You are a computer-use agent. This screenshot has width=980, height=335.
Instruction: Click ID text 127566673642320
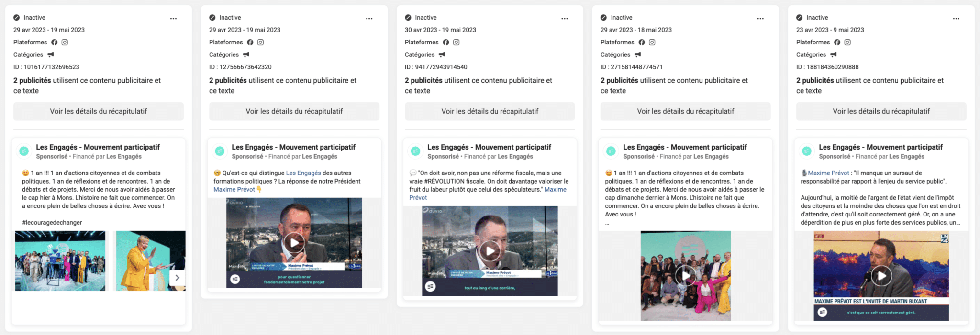pyautogui.click(x=240, y=67)
